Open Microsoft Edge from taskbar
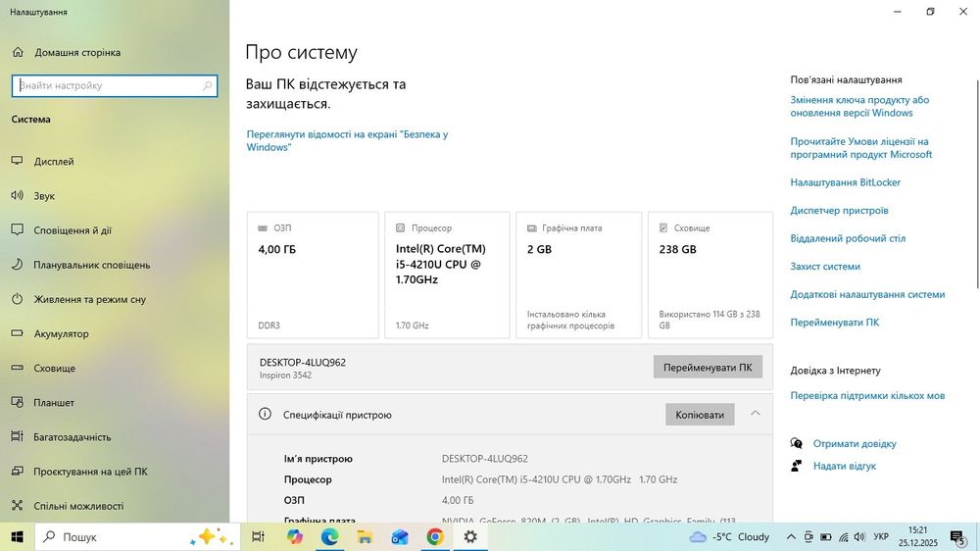The image size is (980, 551). 329,536
